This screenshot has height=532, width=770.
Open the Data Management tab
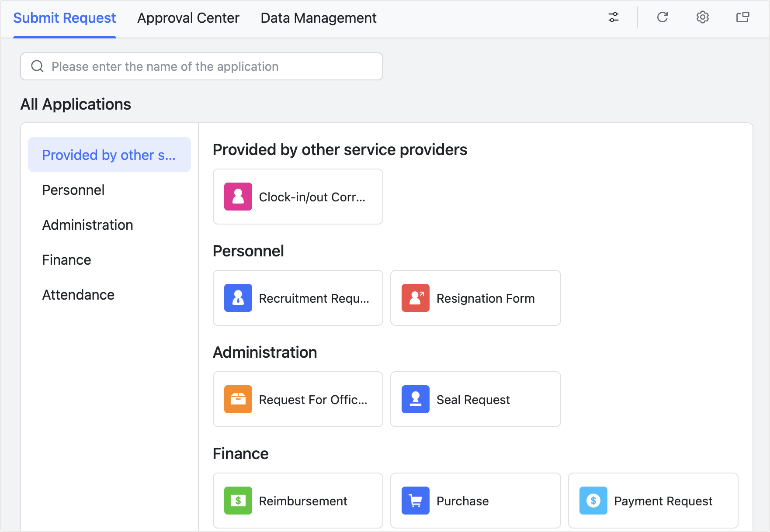(x=318, y=18)
